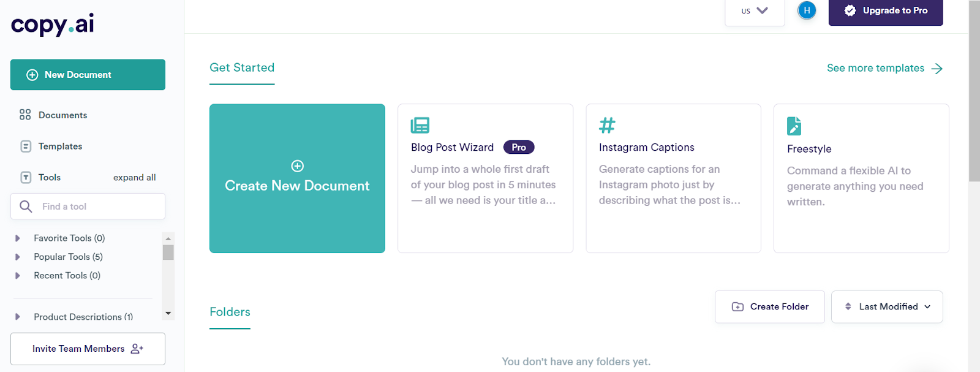Click the Blog Post Wizard newspaper icon
980x372 pixels.
pyautogui.click(x=420, y=125)
